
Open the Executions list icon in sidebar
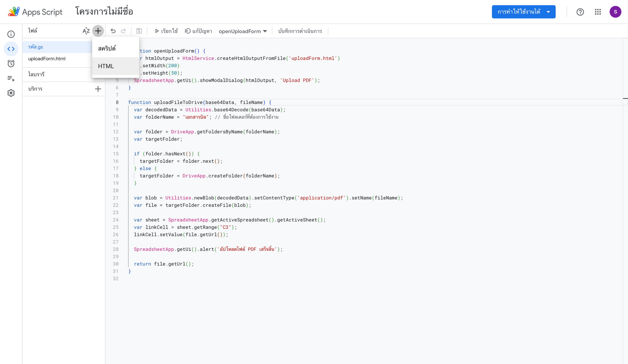[x=11, y=78]
